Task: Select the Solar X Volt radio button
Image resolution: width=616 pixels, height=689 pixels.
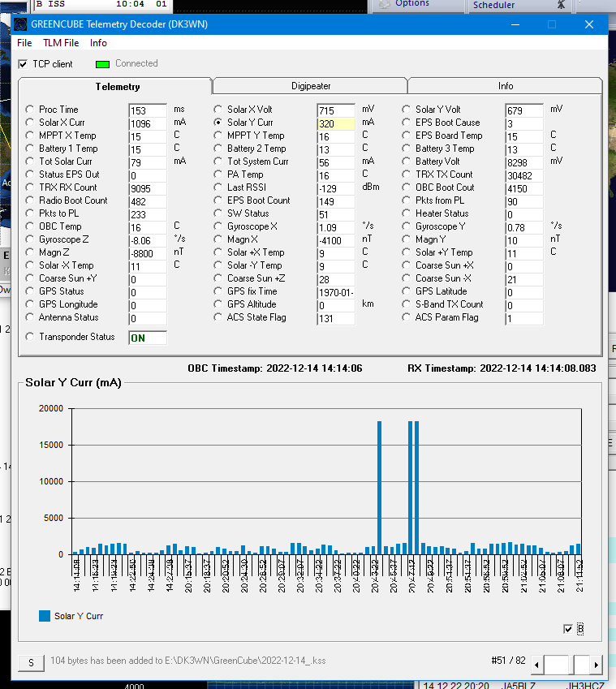Action: point(218,109)
